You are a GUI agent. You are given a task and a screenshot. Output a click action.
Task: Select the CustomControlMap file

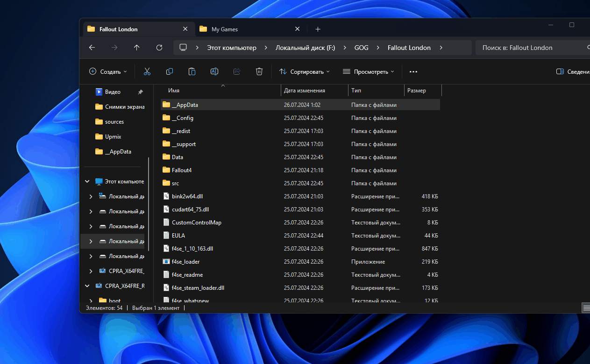(x=300, y=223)
